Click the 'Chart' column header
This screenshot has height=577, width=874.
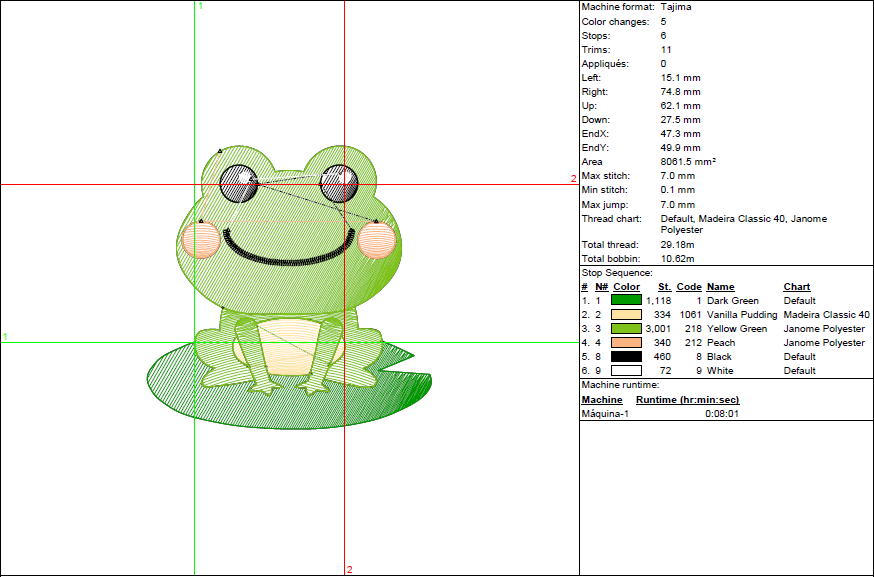[x=797, y=287]
